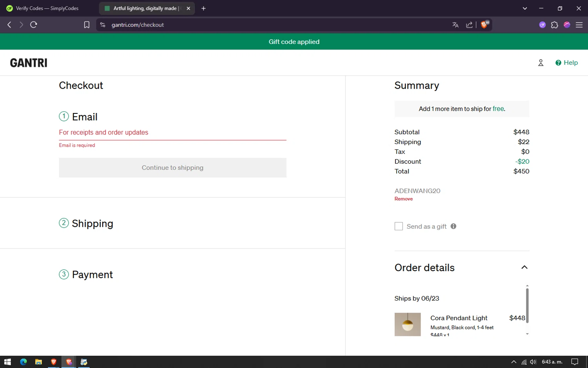Click the taskbar clock 6:43 a. m.

tap(552, 362)
